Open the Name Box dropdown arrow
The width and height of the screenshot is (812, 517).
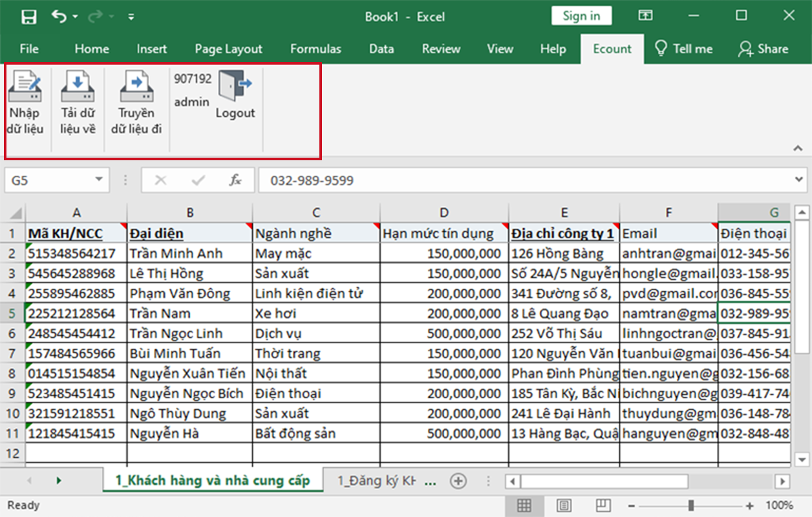[99, 180]
